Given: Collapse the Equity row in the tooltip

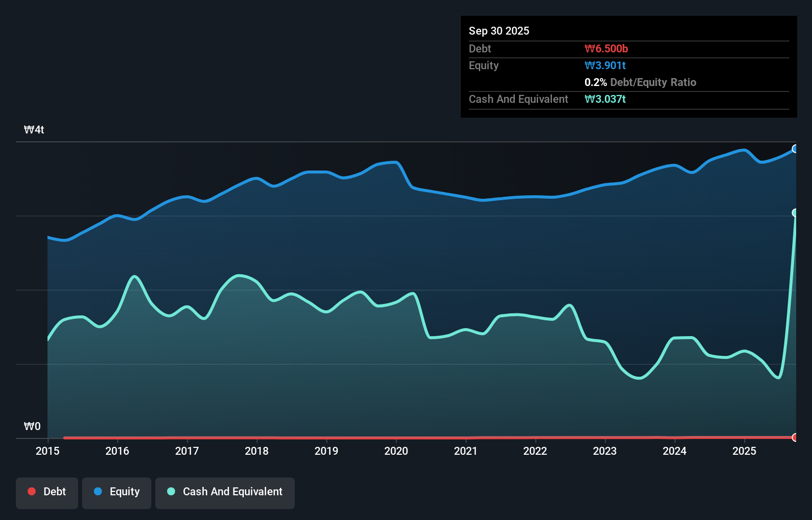Looking at the screenshot, I should pyautogui.click(x=483, y=65).
